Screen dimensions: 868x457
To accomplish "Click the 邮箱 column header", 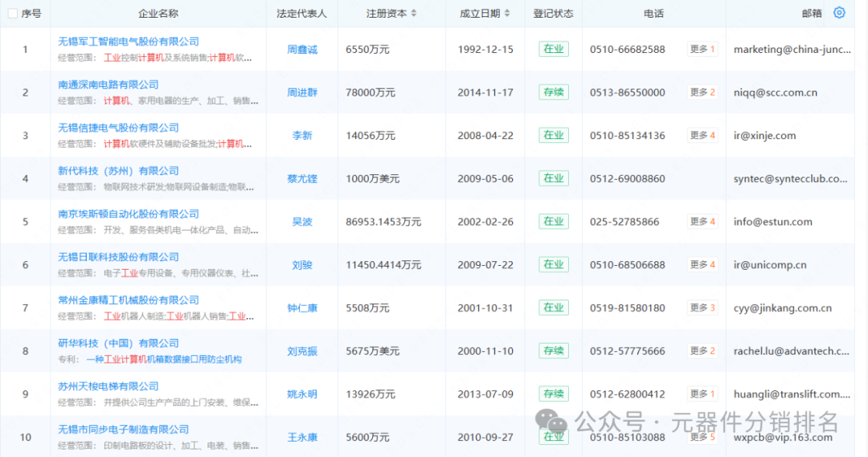I will point(812,14).
